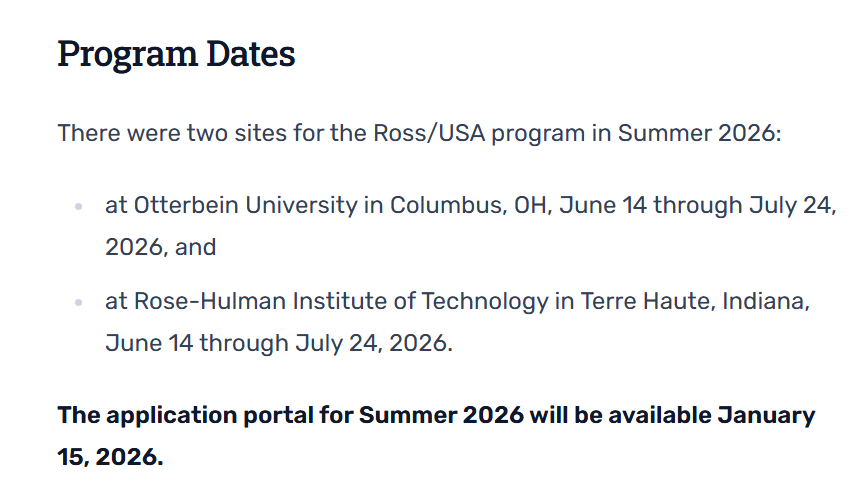This screenshot has height=502, width=868.
Task: Click the bold word "January"
Action: (x=766, y=415)
